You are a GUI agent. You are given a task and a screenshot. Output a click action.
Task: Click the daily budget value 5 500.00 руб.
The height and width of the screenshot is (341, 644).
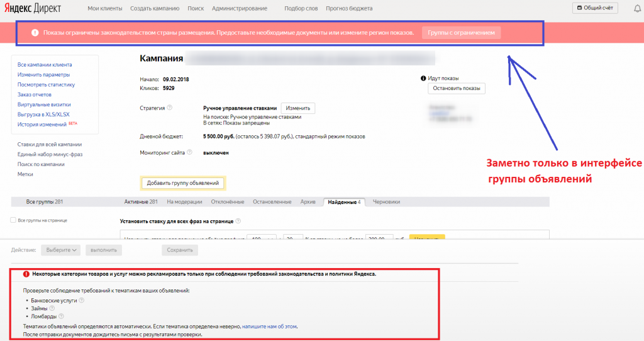(218, 137)
